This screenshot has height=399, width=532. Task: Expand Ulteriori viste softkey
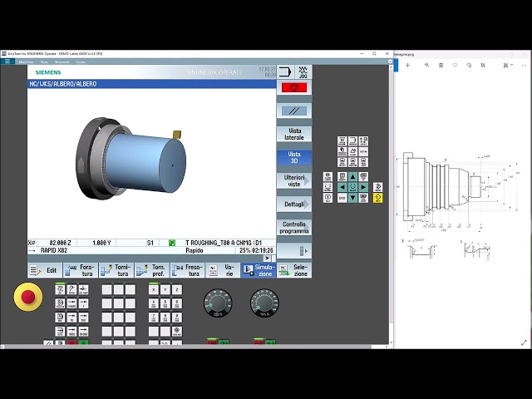click(x=294, y=181)
